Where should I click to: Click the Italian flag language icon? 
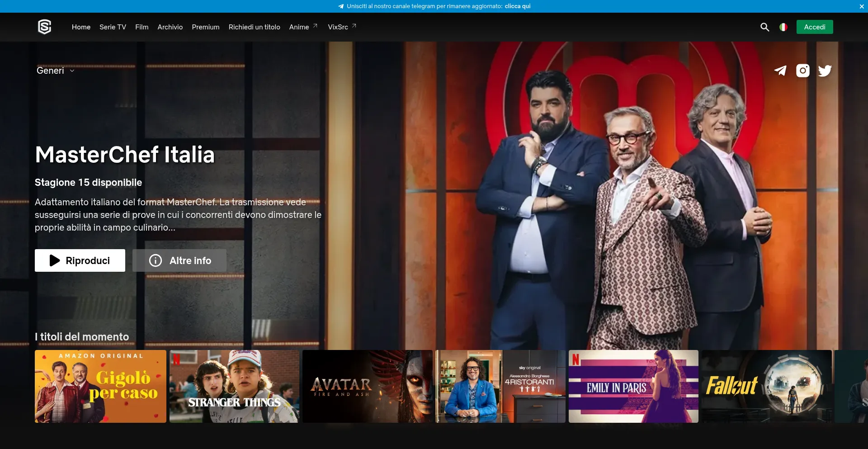coord(783,27)
